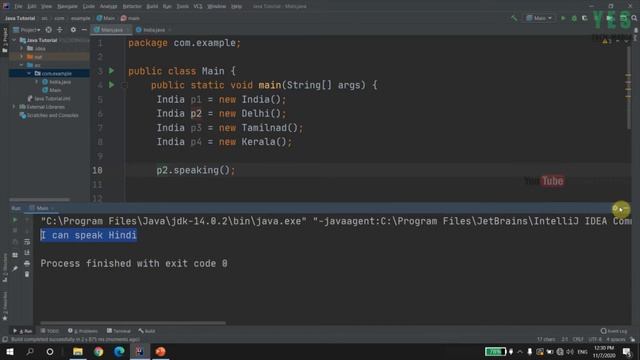Screen dimensions: 640x360
Task: Click the collapse all icon in Project panel
Action: point(60,30)
